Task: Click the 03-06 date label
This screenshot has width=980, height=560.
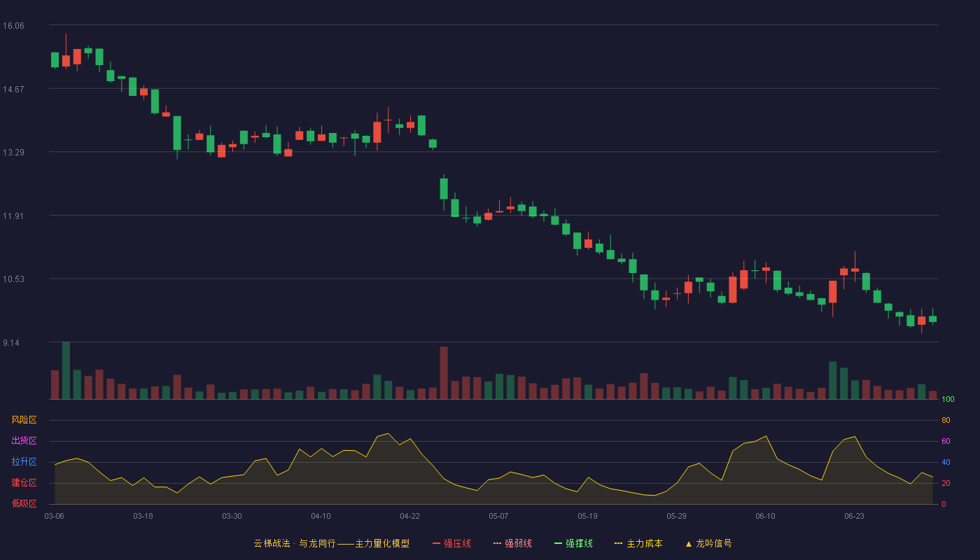Action: (55, 516)
